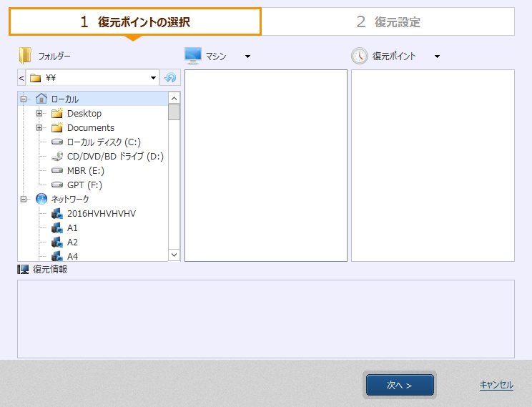Select the ローカル home node in tree
Viewport: 532px width, 407px height.
point(64,99)
